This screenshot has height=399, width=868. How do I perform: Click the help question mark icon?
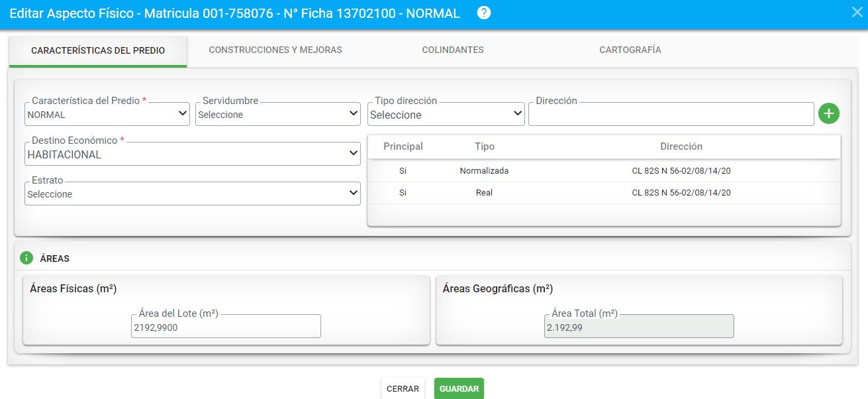[484, 13]
